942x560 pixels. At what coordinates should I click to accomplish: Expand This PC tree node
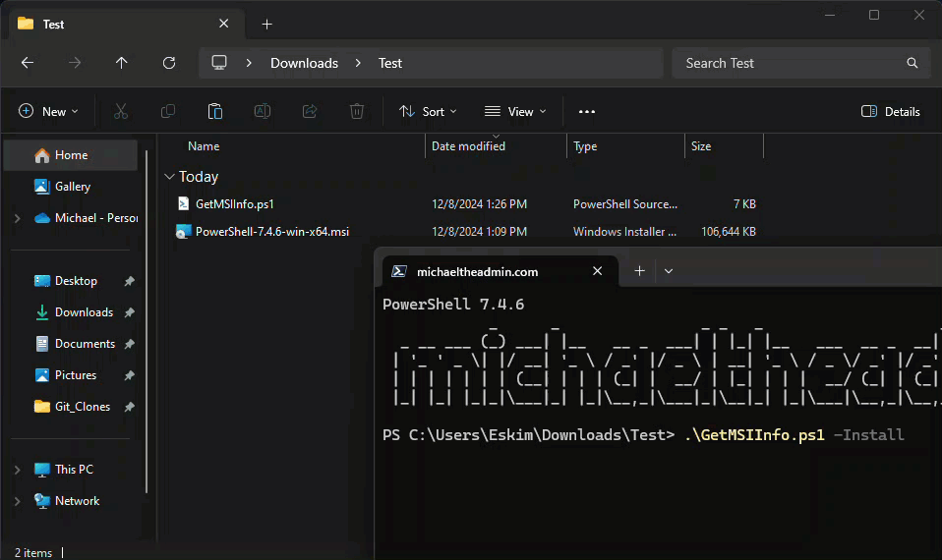(18, 470)
